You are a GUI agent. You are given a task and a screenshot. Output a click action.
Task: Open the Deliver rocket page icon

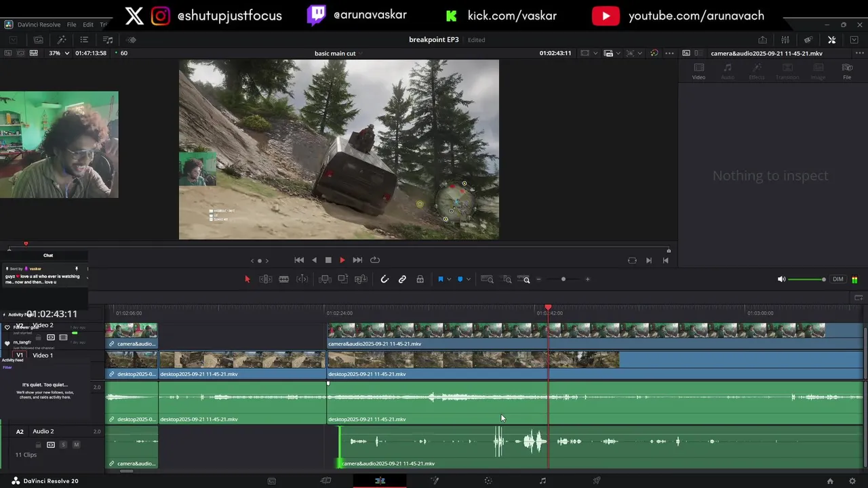click(597, 481)
